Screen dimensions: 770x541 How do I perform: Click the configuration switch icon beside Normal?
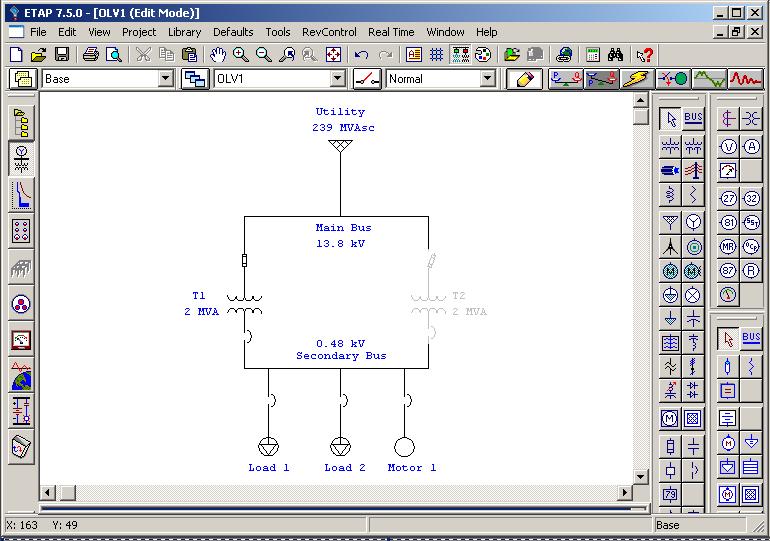click(x=367, y=79)
